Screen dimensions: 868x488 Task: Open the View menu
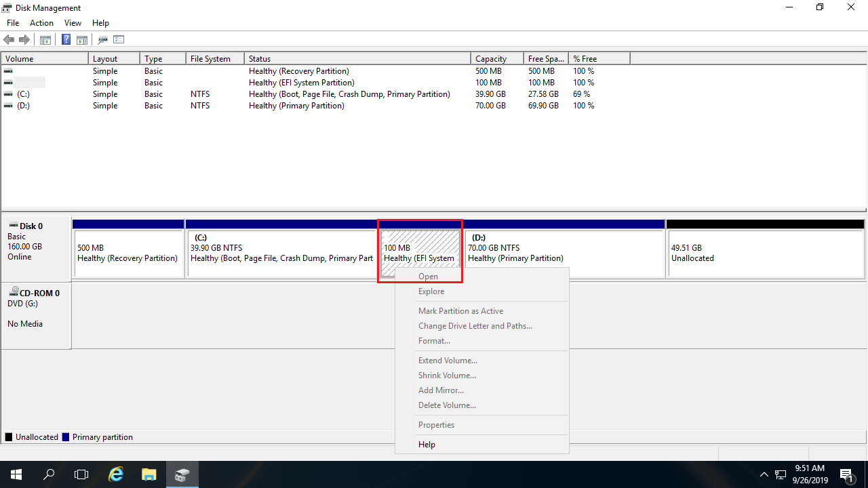coord(73,23)
